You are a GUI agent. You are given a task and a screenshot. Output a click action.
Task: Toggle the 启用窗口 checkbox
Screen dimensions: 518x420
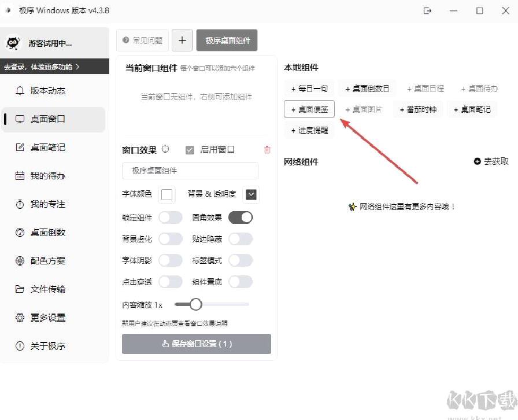(x=190, y=150)
